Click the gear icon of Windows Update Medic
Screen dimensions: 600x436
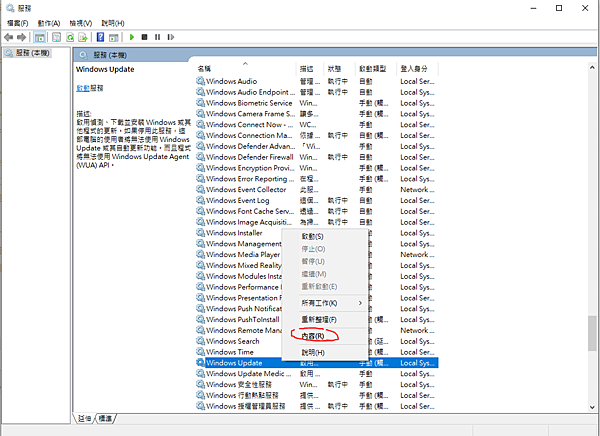(201, 373)
